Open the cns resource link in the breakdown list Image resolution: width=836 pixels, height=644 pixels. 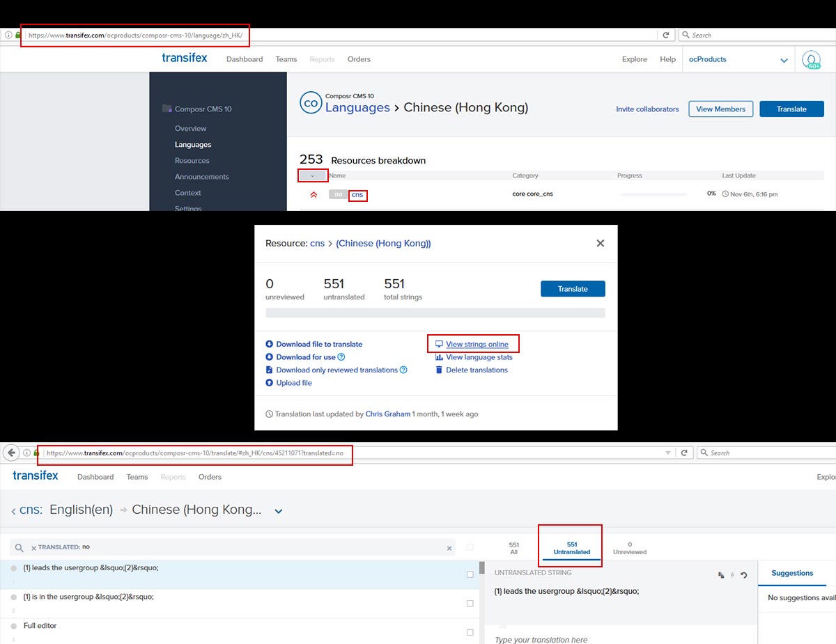click(357, 195)
